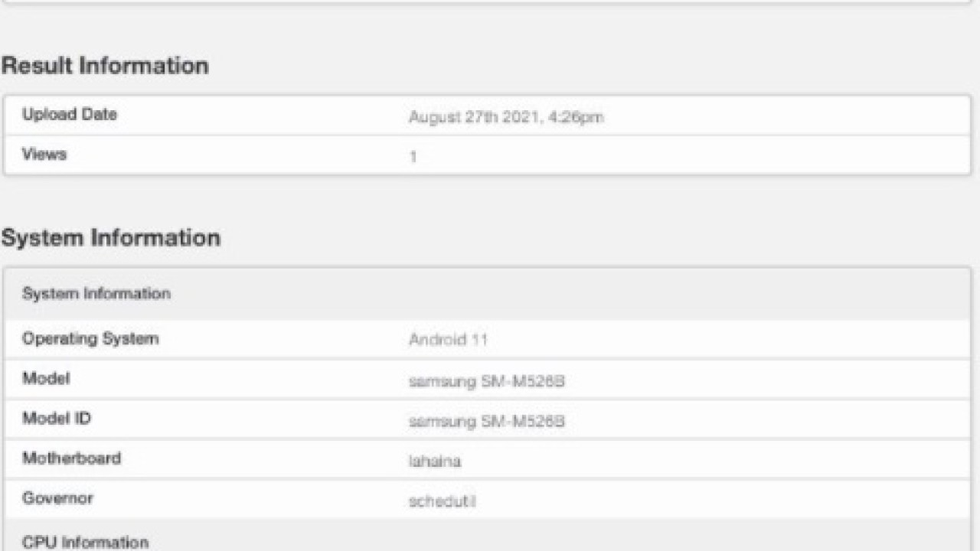Click the Motherboard label

click(x=71, y=458)
